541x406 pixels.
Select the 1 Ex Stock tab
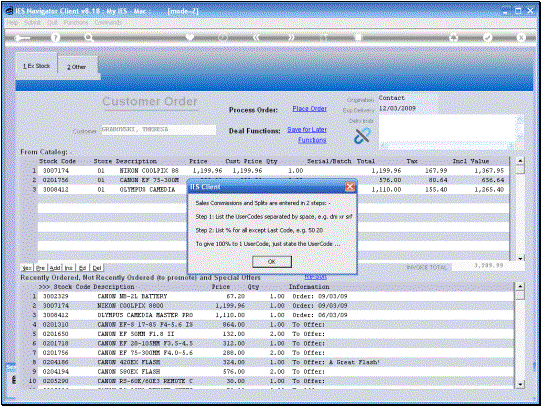(37, 66)
